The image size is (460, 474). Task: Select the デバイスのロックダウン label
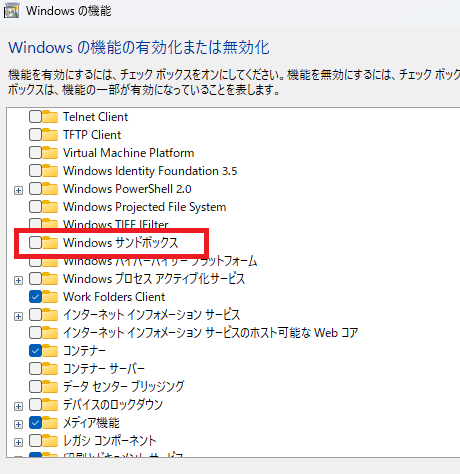[113, 405]
